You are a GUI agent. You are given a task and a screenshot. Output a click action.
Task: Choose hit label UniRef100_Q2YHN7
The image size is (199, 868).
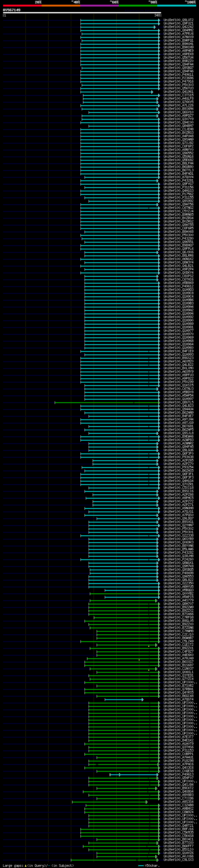click(179, 525)
